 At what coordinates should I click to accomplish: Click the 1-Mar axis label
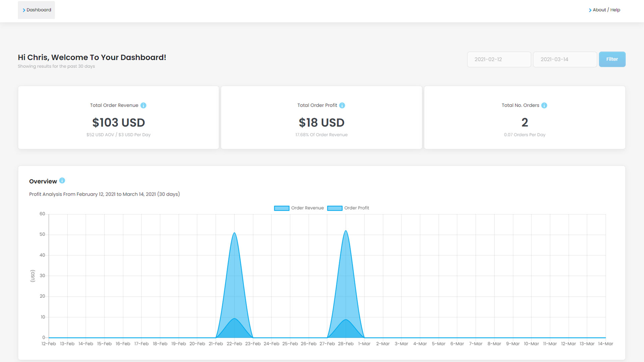[x=364, y=344]
